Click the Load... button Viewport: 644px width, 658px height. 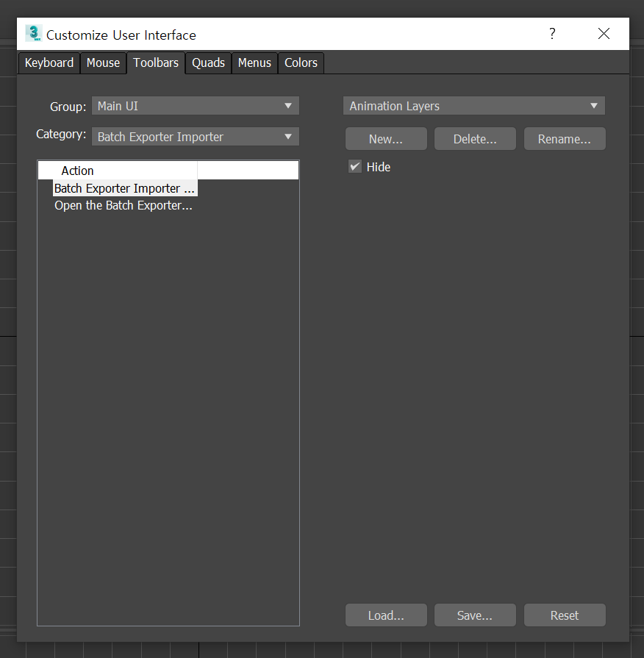pos(386,615)
